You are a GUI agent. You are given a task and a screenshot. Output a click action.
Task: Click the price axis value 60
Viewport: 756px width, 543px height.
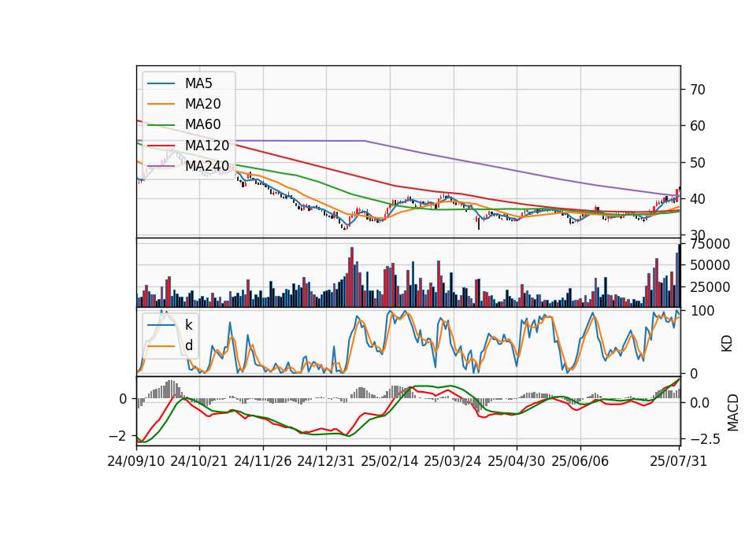pyautogui.click(x=697, y=126)
